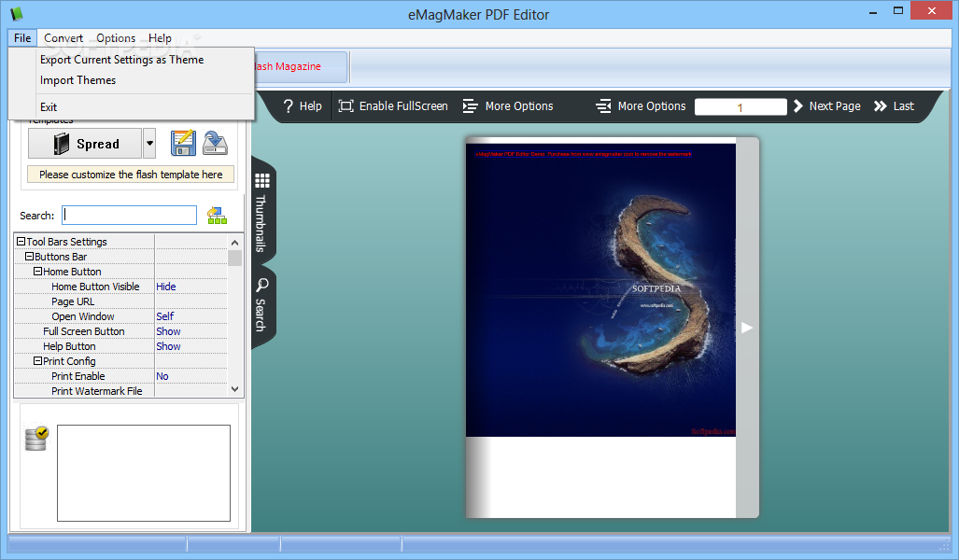Open the Convert menu
Image resolution: width=959 pixels, height=560 pixels.
[x=63, y=38]
